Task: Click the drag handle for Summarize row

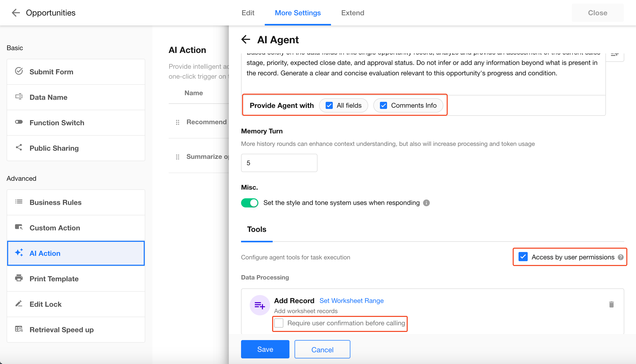Action: tap(178, 157)
